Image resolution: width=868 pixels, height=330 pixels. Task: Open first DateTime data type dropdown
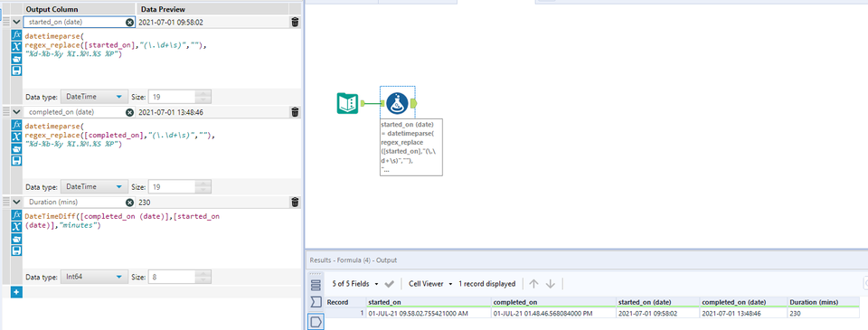click(x=94, y=97)
